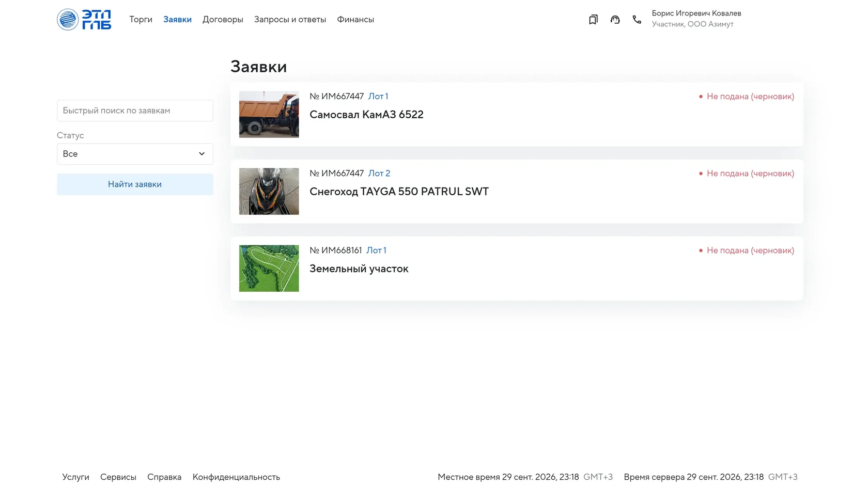The image size is (868, 488).
Task: Open the Торги menu item
Action: 141,20
